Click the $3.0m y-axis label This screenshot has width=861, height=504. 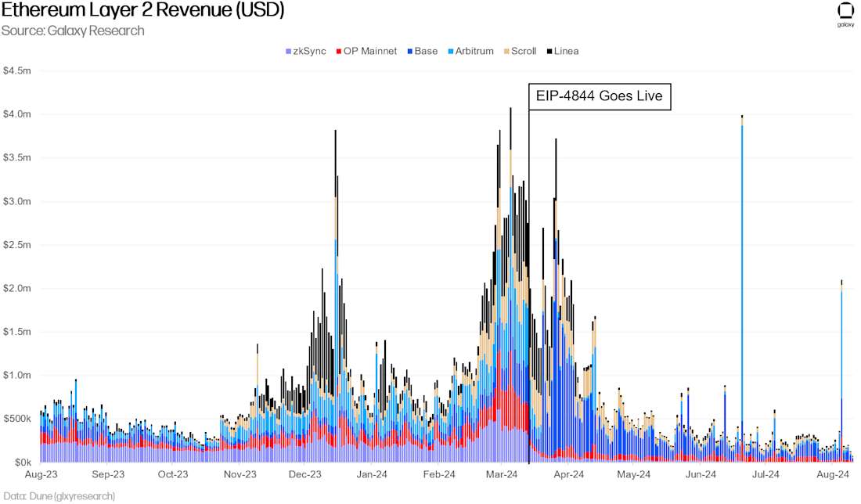click(17, 201)
